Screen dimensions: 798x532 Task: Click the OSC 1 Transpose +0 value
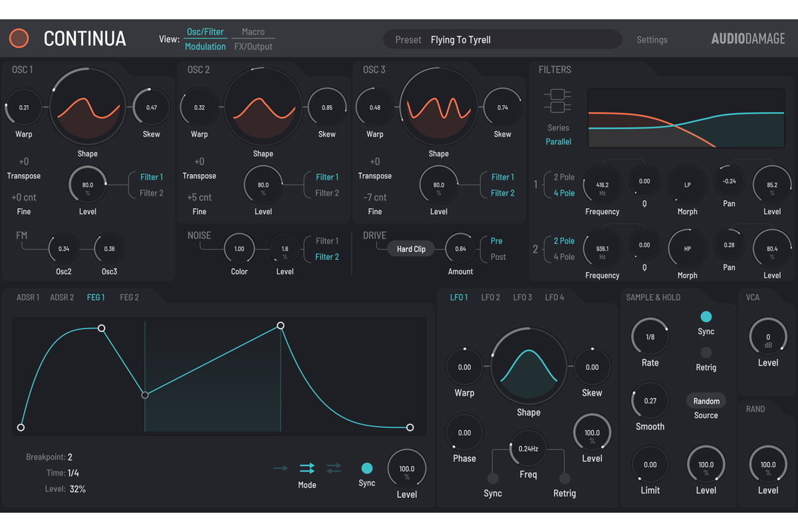pos(23,162)
